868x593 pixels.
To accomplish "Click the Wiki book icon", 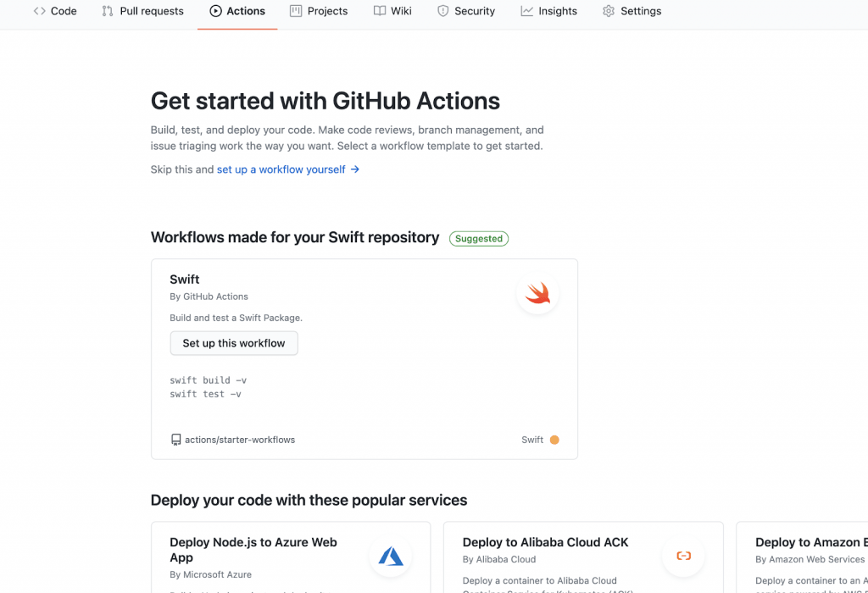I will (x=380, y=11).
